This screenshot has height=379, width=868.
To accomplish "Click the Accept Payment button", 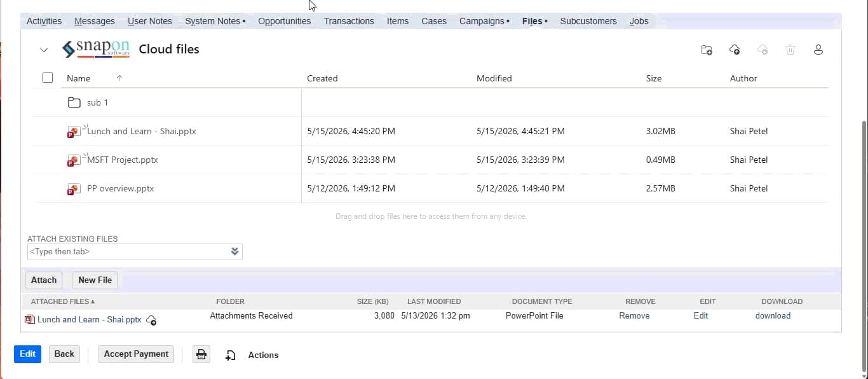I will [x=136, y=354].
